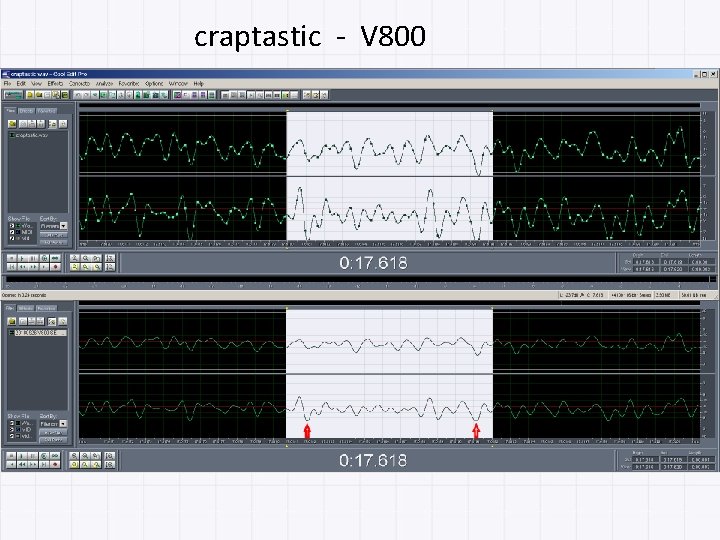Select the Effects tab in upper editor

(x=26, y=111)
